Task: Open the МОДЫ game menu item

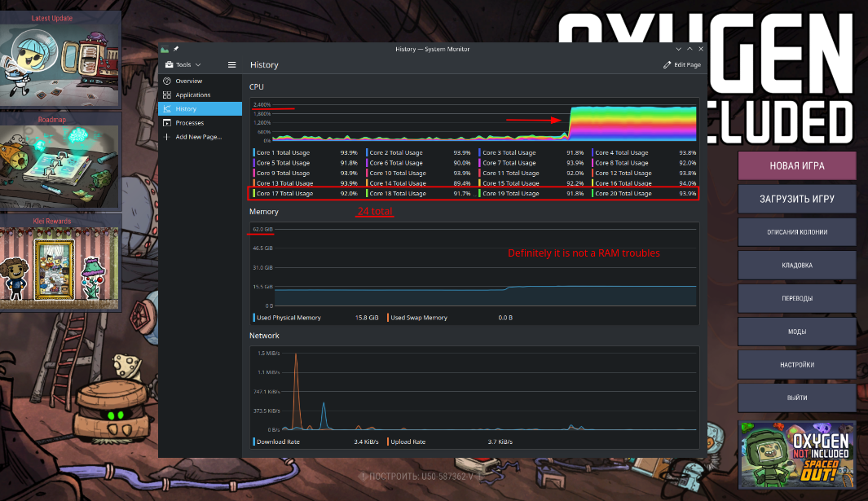Action: [x=797, y=332]
